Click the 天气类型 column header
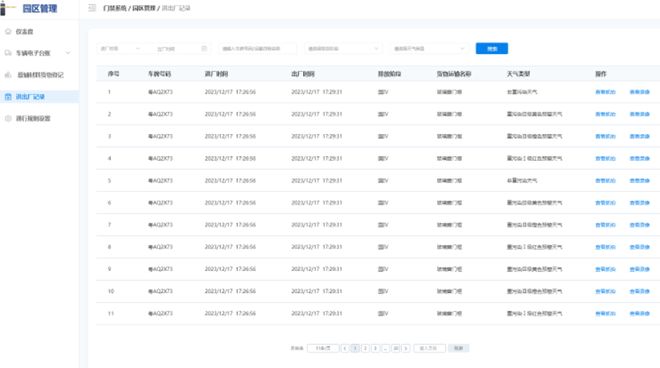The width and height of the screenshot is (660, 368). 518,74
